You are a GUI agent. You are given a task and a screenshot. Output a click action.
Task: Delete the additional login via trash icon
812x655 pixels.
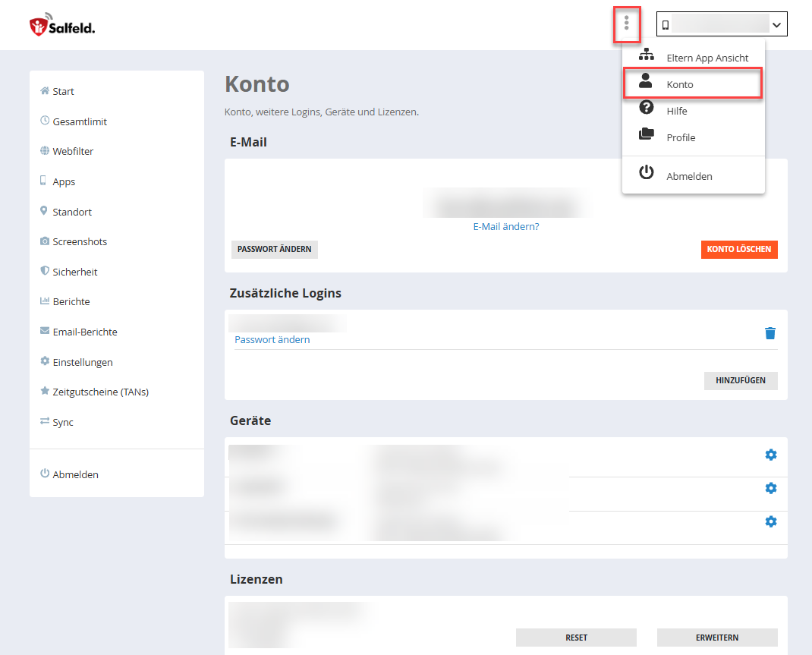(770, 333)
